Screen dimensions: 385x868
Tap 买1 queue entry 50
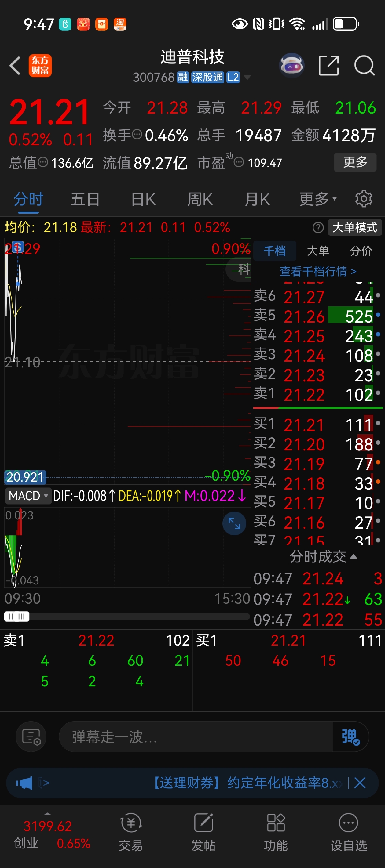[233, 660]
